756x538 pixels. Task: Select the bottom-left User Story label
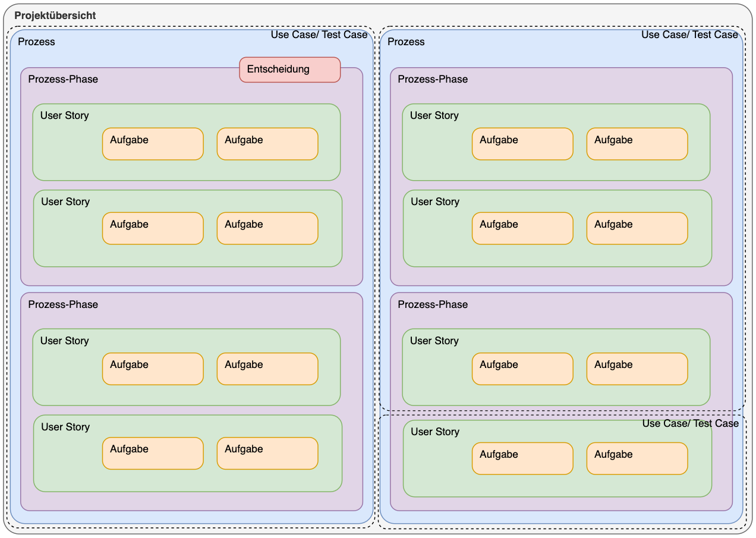tap(65, 427)
